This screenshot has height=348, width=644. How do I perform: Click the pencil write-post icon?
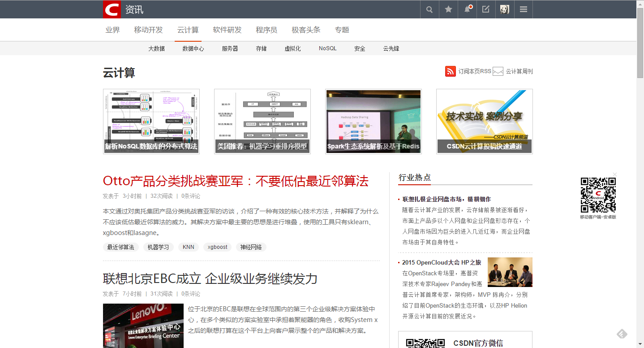pos(486,9)
